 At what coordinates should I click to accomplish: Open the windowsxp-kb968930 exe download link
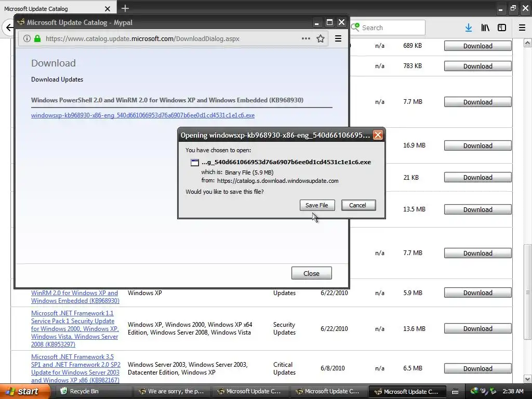143,115
